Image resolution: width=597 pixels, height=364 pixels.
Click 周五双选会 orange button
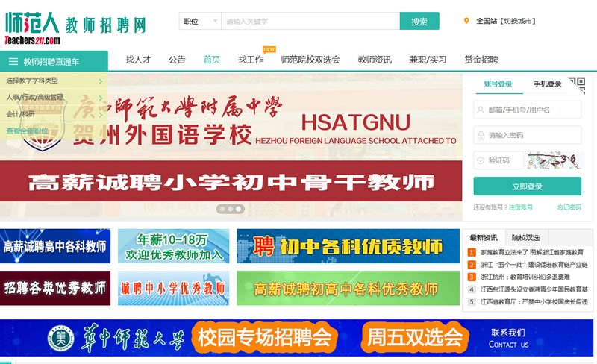tap(415, 337)
